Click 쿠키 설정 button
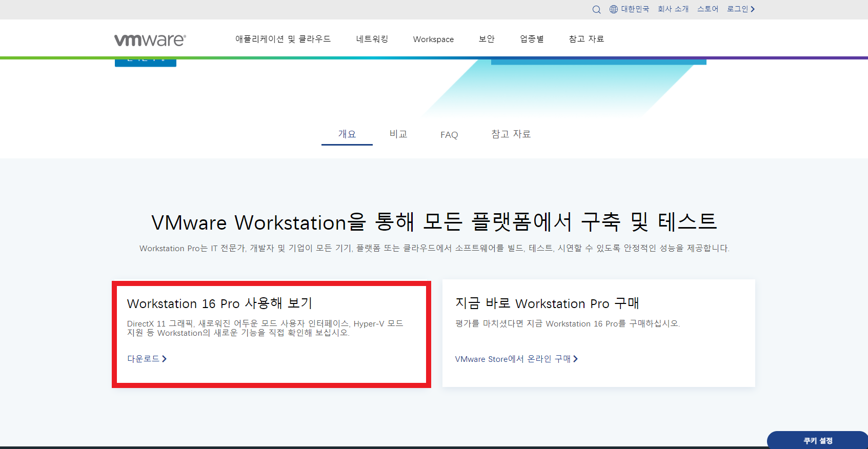Viewport: 868px width, 449px height. click(x=818, y=440)
